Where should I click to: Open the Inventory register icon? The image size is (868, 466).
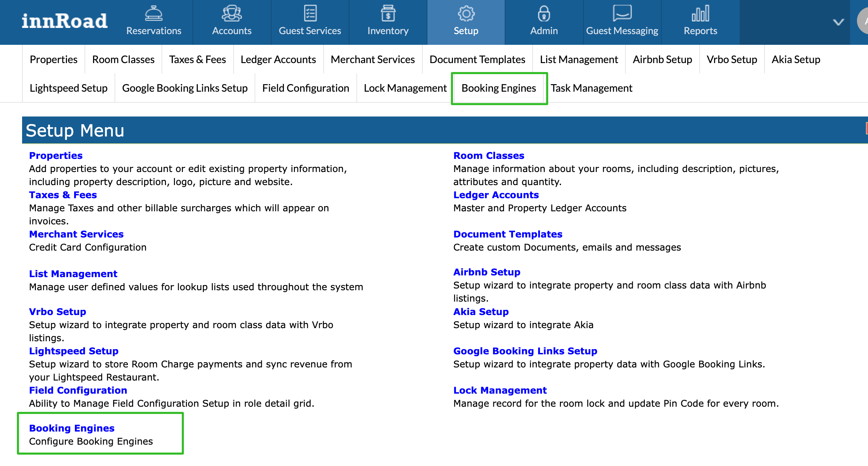tap(388, 14)
